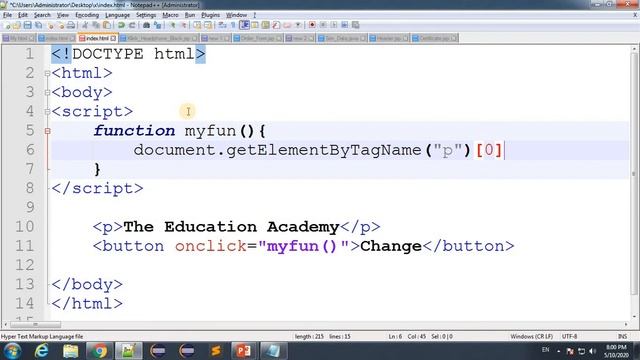The image size is (640, 360).
Task: Collapse the script tag fold on line 4
Action: [47, 112]
